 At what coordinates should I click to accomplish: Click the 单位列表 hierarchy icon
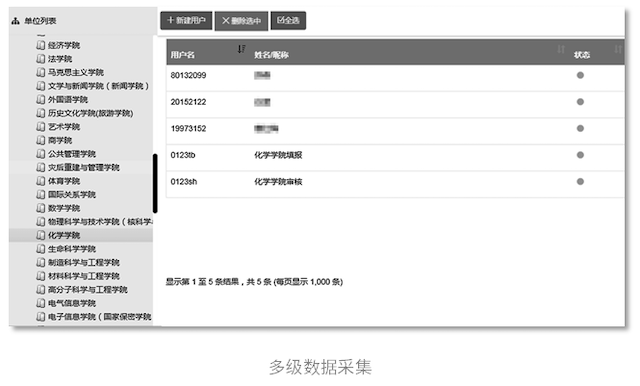16,21
